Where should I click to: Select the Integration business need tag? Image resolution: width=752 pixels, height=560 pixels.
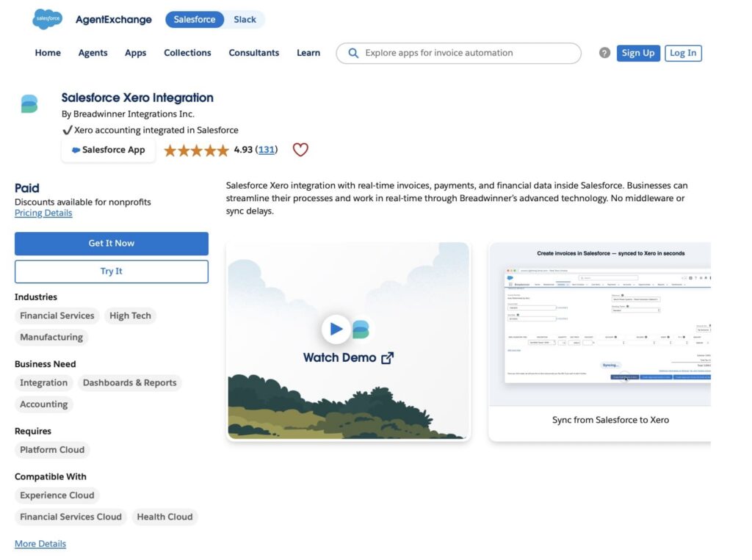tap(43, 382)
